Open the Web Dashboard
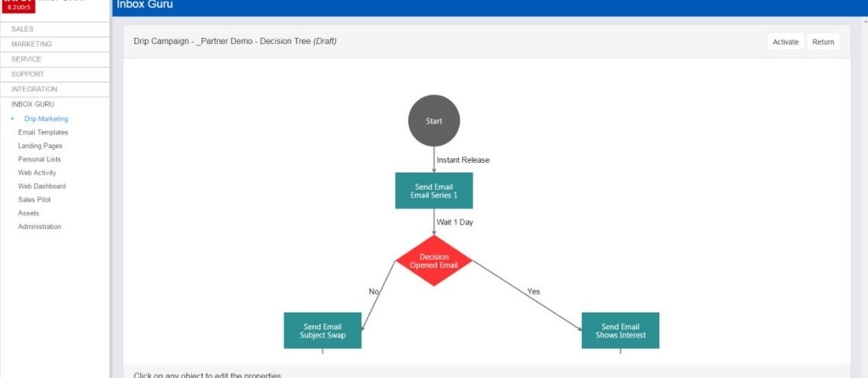Image resolution: width=868 pixels, height=378 pixels. [x=42, y=186]
